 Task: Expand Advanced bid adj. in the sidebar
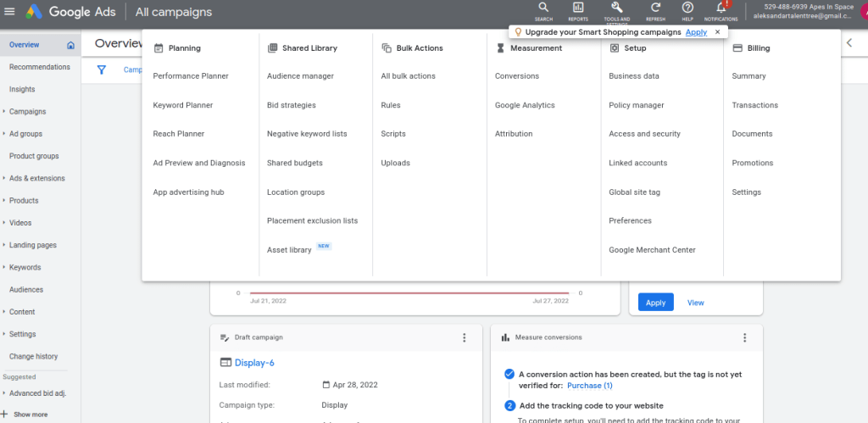click(x=4, y=393)
